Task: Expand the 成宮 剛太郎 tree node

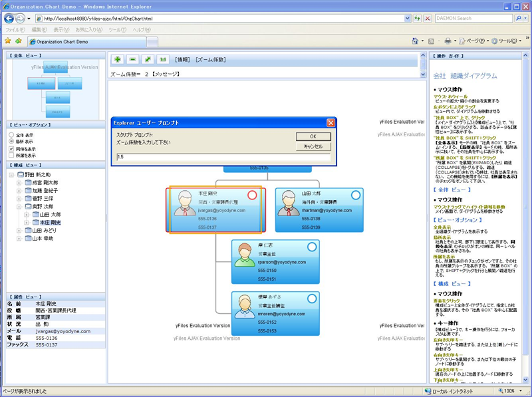Action: (x=19, y=183)
